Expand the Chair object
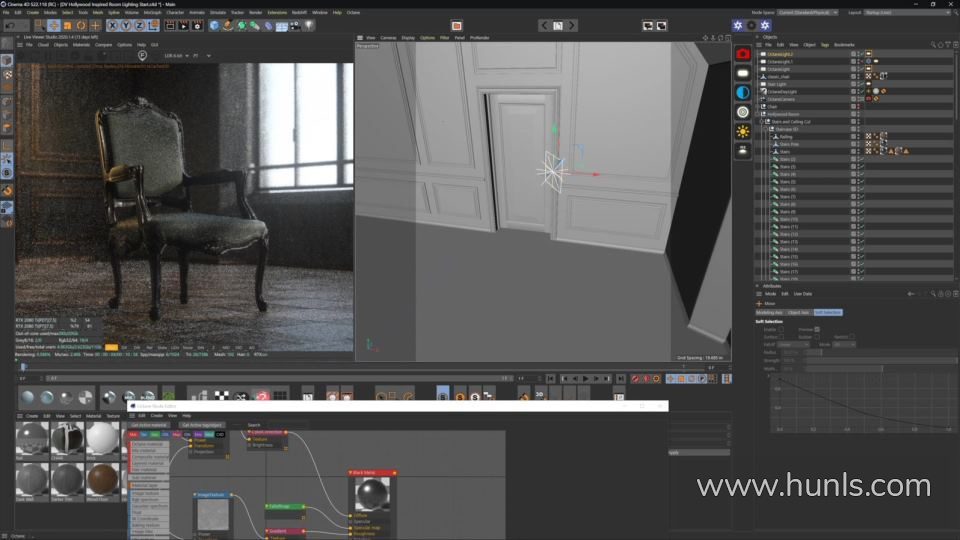The image size is (960, 540). tap(759, 107)
